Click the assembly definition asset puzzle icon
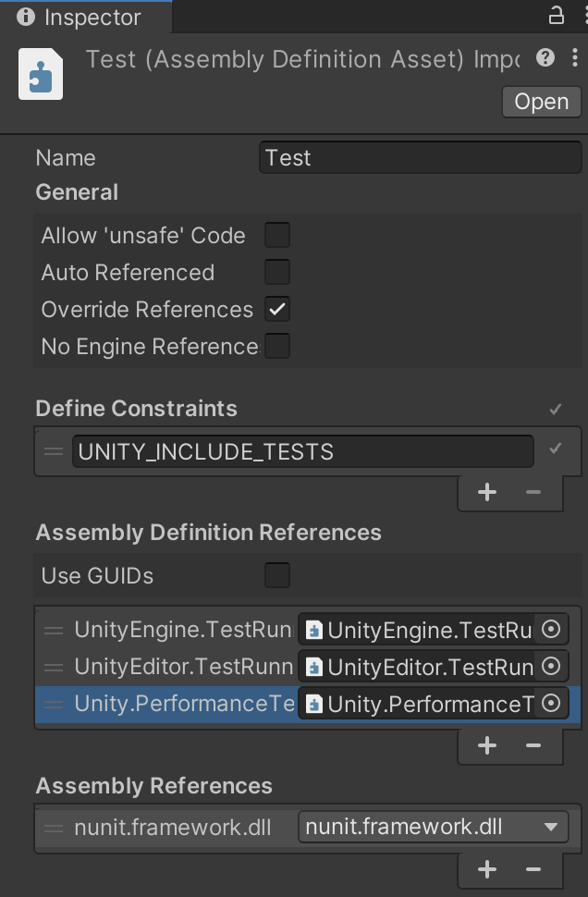Image resolution: width=588 pixels, height=897 pixels. point(41,74)
